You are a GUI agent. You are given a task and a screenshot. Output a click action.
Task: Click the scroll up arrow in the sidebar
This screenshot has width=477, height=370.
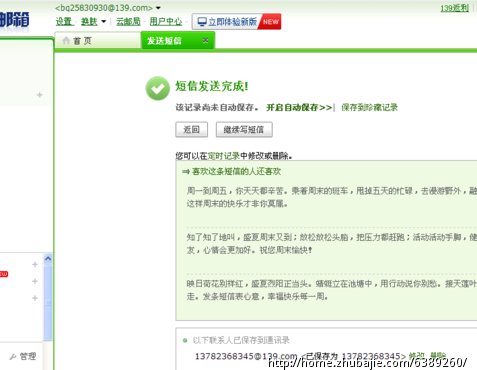tap(48, 259)
